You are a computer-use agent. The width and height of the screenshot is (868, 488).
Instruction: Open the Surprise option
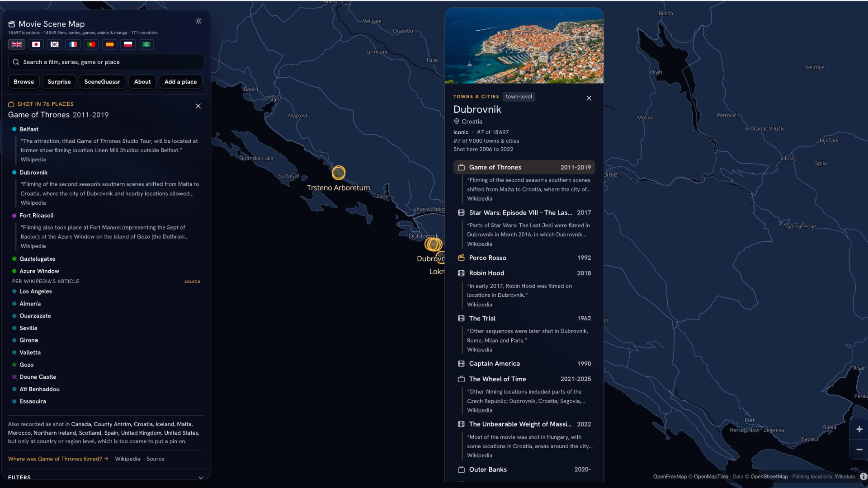[x=59, y=82]
